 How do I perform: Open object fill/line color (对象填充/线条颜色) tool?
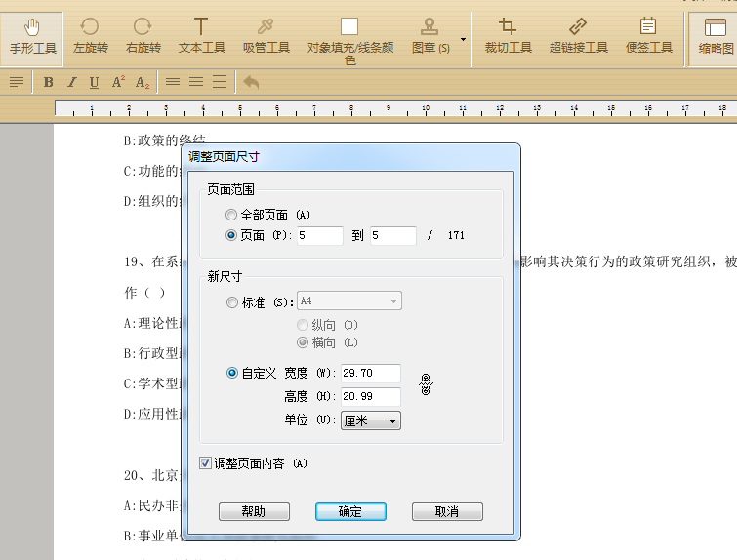tap(349, 41)
